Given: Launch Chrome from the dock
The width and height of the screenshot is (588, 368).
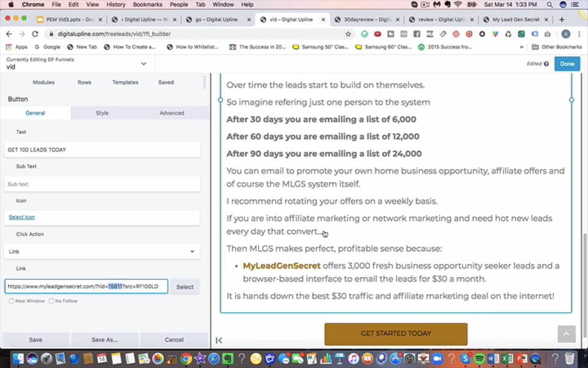Looking at the screenshot, I should [x=186, y=359].
